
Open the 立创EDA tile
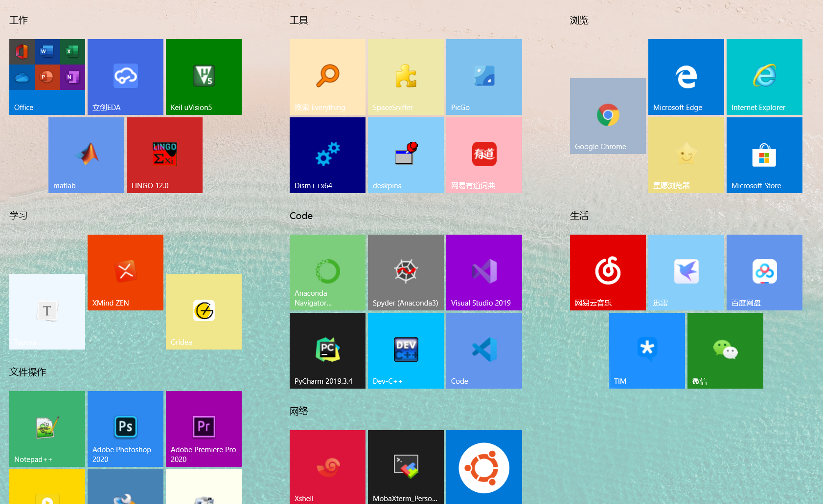coord(125,77)
